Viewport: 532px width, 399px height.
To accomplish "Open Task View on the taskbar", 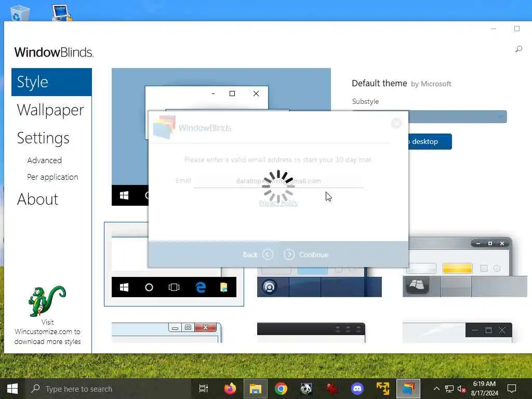I will pos(204,389).
